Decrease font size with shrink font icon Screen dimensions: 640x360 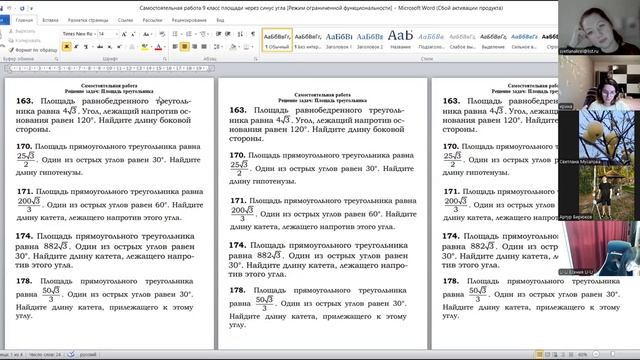point(133,34)
